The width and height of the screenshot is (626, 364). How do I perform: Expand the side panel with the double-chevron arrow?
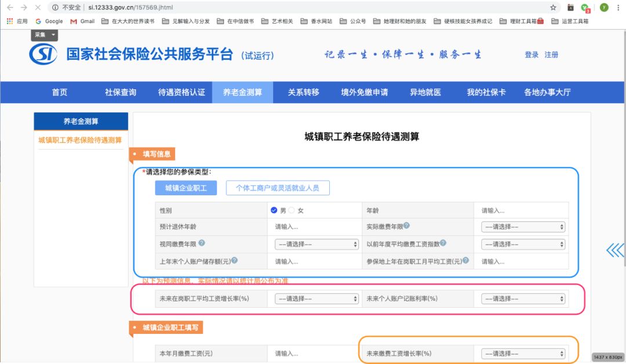[x=615, y=250]
